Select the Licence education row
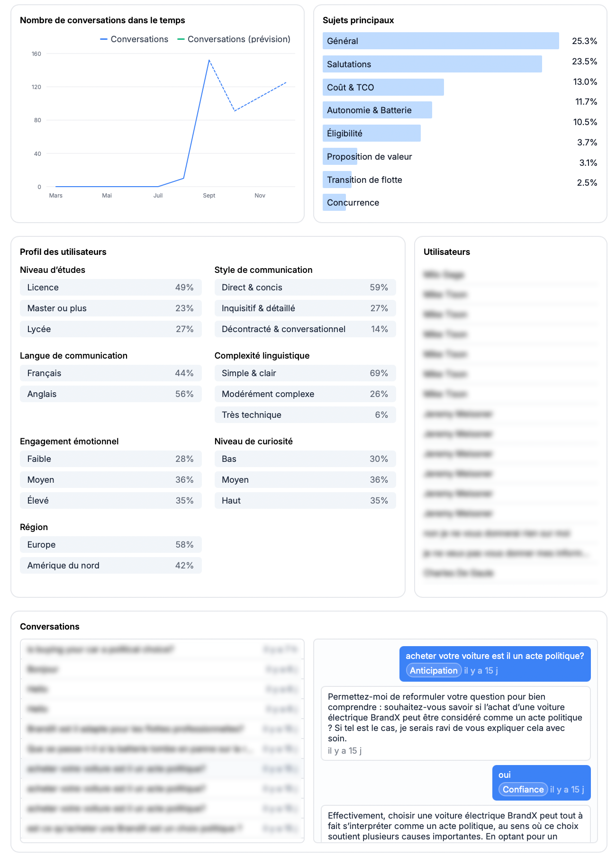Image resolution: width=616 pixels, height=865 pixels. pos(110,288)
